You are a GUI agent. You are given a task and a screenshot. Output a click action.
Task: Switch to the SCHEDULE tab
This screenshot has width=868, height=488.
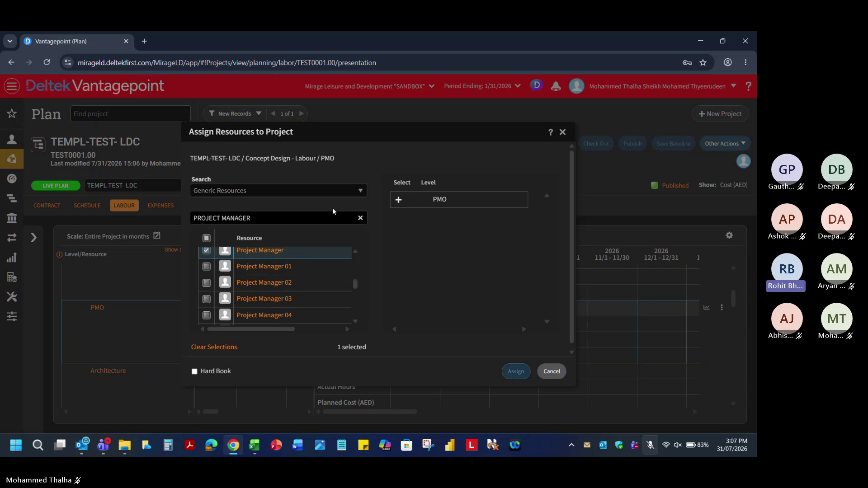pos(87,206)
